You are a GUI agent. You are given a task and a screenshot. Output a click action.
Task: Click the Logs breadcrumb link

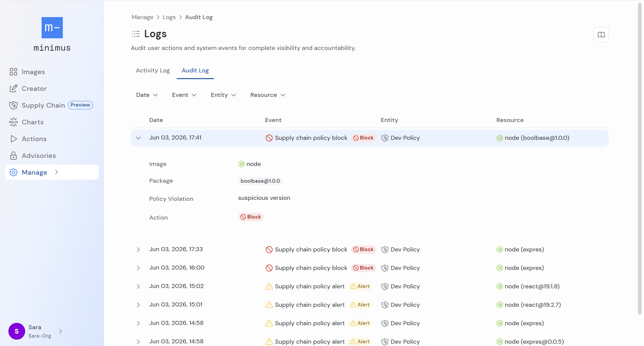169,17
